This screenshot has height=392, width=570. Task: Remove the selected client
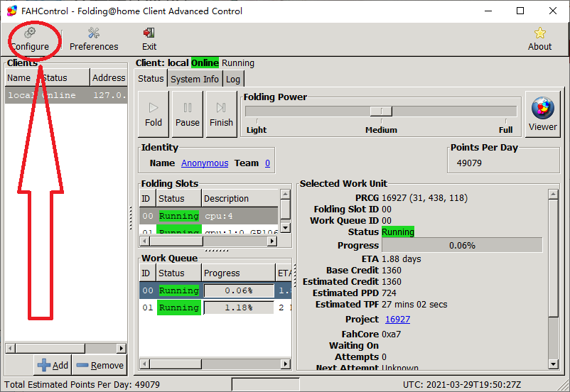[100, 365]
